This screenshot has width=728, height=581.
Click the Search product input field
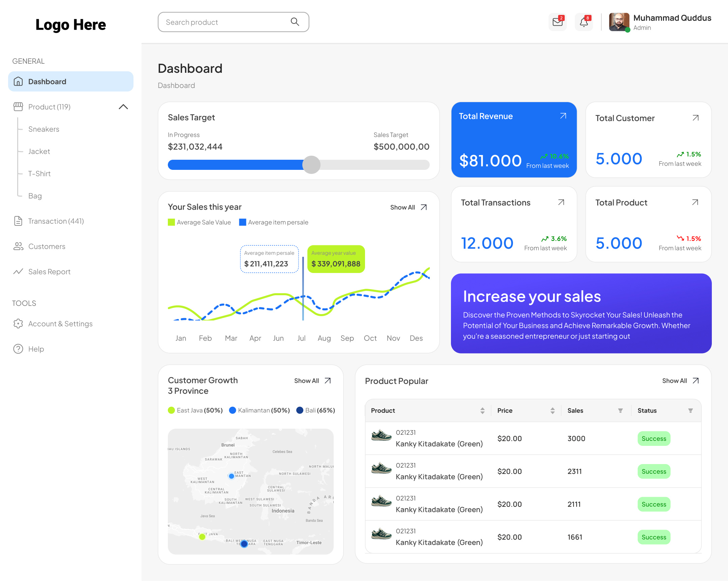(x=223, y=22)
